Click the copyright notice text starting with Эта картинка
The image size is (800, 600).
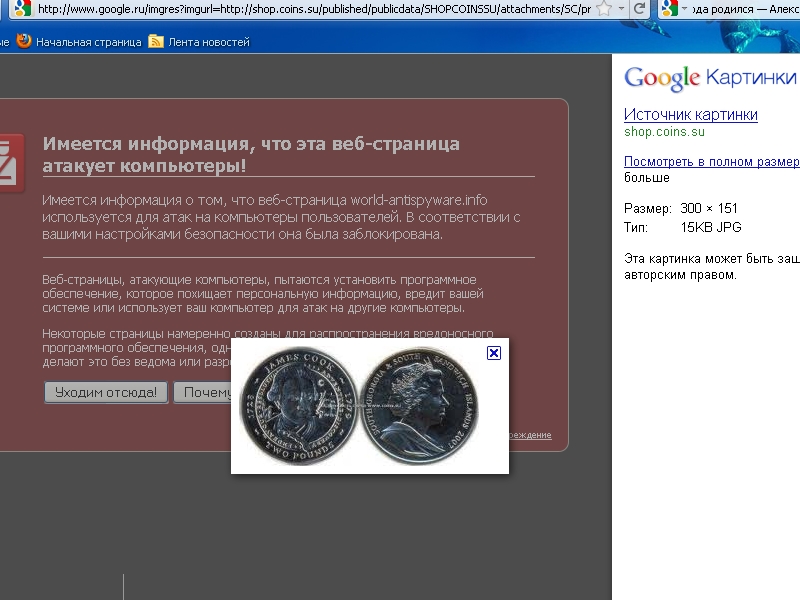point(712,267)
